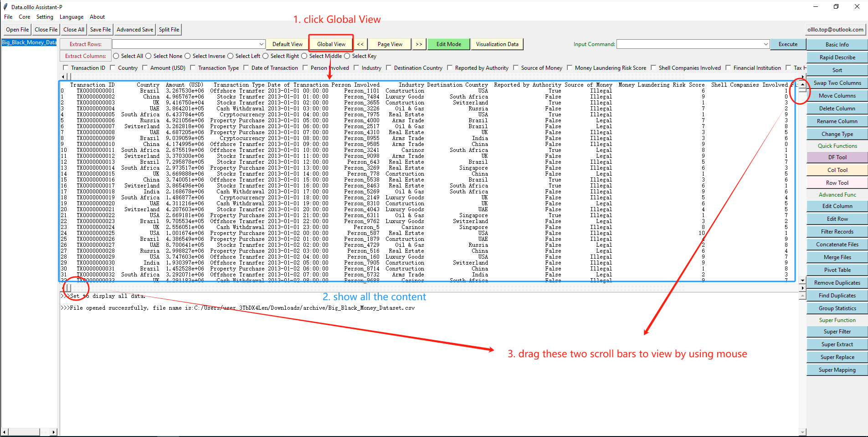Viewport: 868px width, 437px height.
Task: Open the Core menu
Action: [25, 17]
